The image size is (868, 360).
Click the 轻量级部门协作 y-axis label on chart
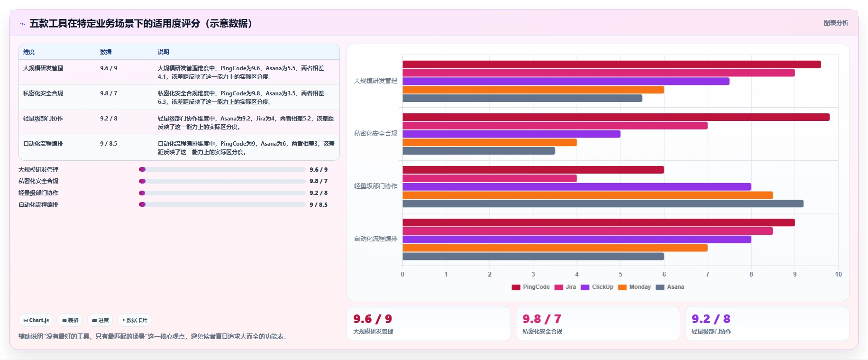point(375,186)
